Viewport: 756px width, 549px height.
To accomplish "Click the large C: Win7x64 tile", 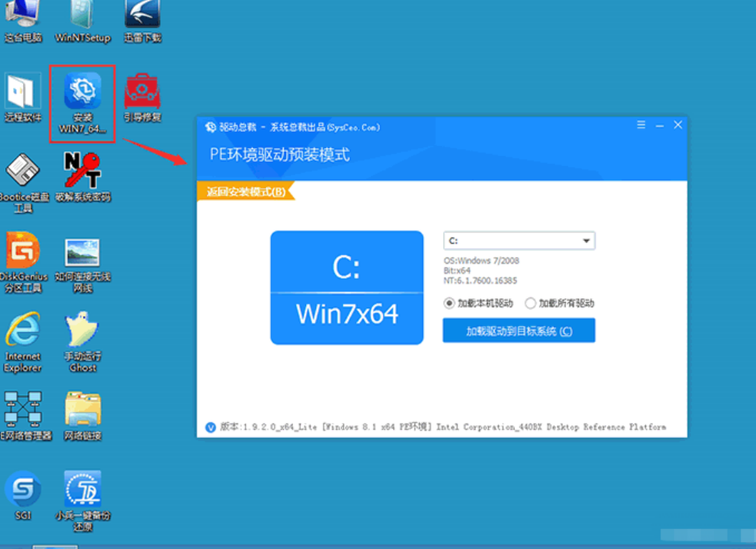I will tap(347, 288).
